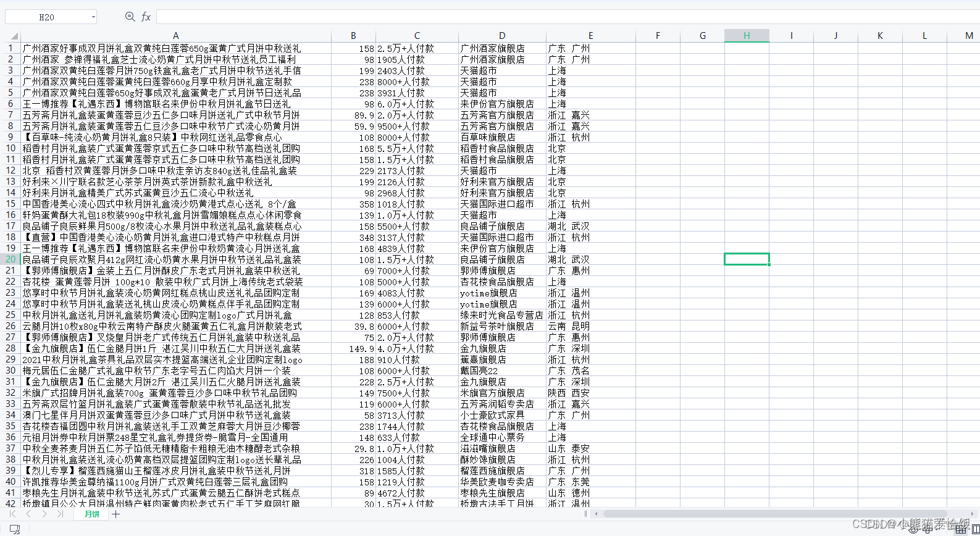
Task: Click cell 云南 昆明 in row 26
Action: click(591, 326)
